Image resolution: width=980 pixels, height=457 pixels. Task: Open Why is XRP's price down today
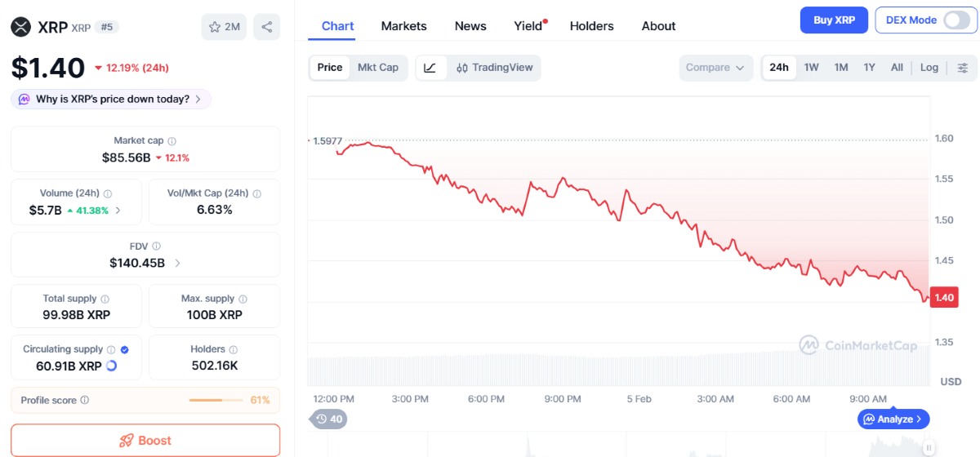(111, 100)
